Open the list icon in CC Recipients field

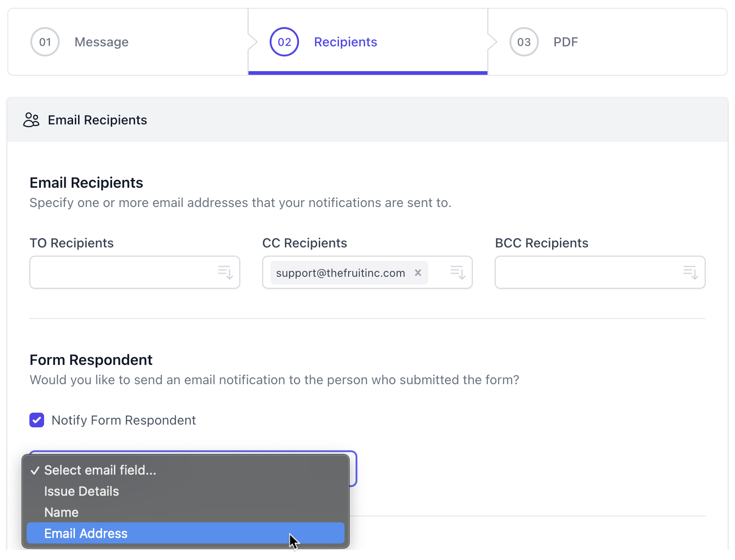[458, 272]
